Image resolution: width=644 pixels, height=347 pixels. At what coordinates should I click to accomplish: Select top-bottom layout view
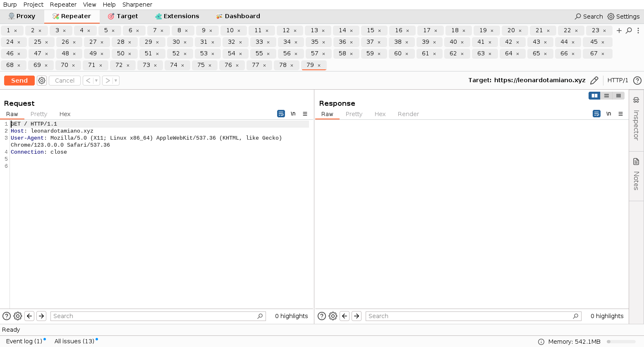(x=606, y=95)
